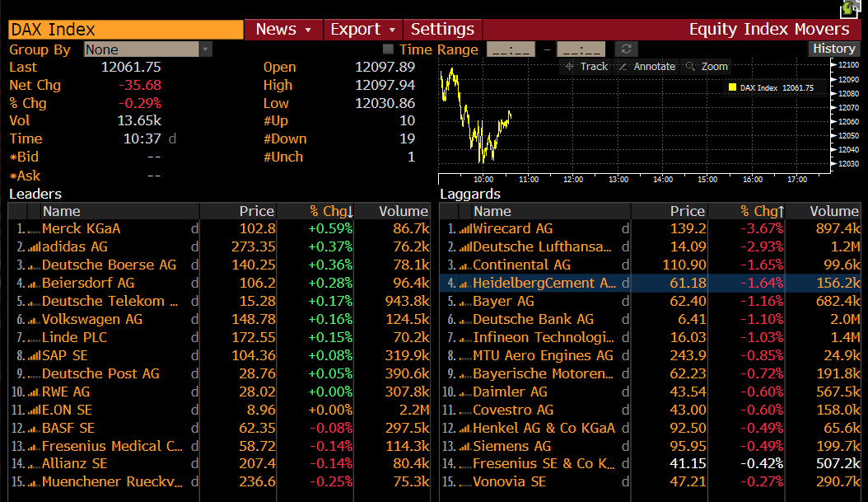Click the refresh icon beside time range
The image size is (868, 502).
[627, 49]
